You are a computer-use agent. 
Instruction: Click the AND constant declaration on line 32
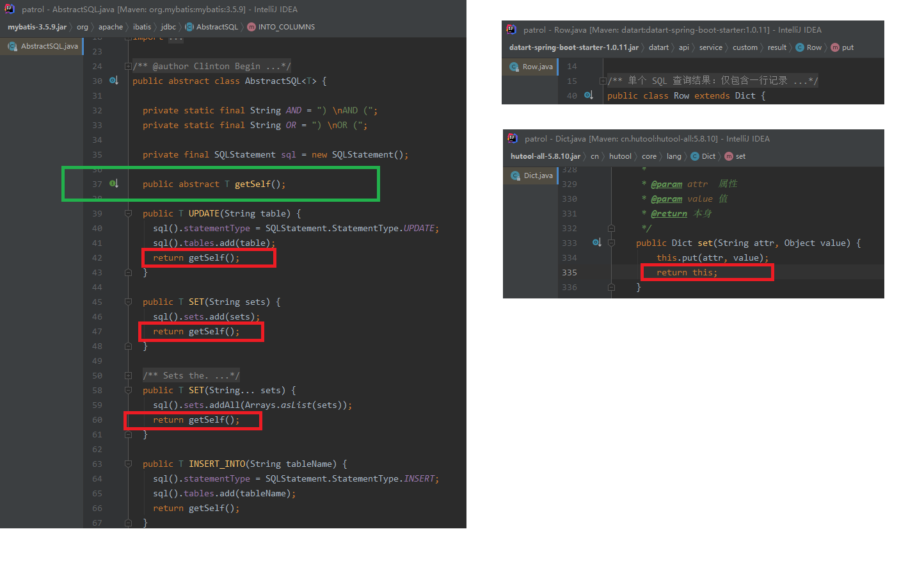tap(260, 110)
